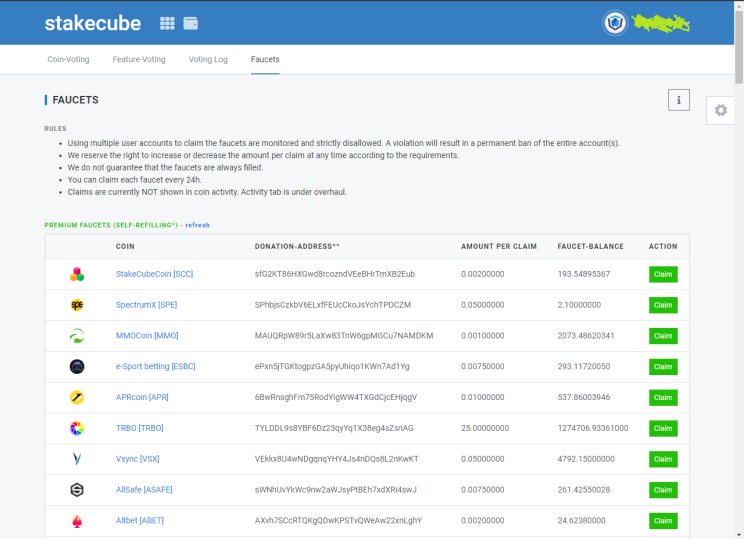Click the APRcoin yellow logo icon
This screenshot has width=744, height=539.
pos(77,397)
